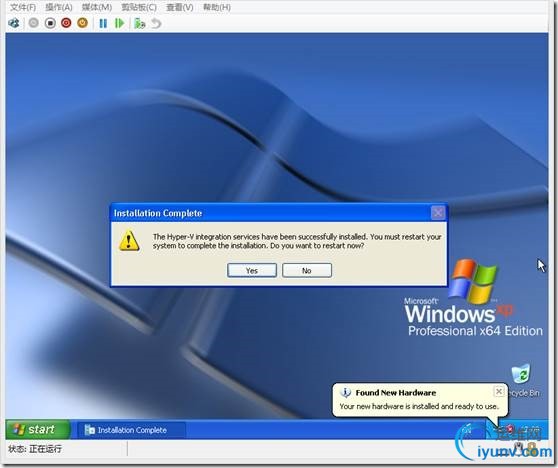Screen dimensions: 558x468
Task: Click the Found New Hardware heading
Action: tap(396, 393)
